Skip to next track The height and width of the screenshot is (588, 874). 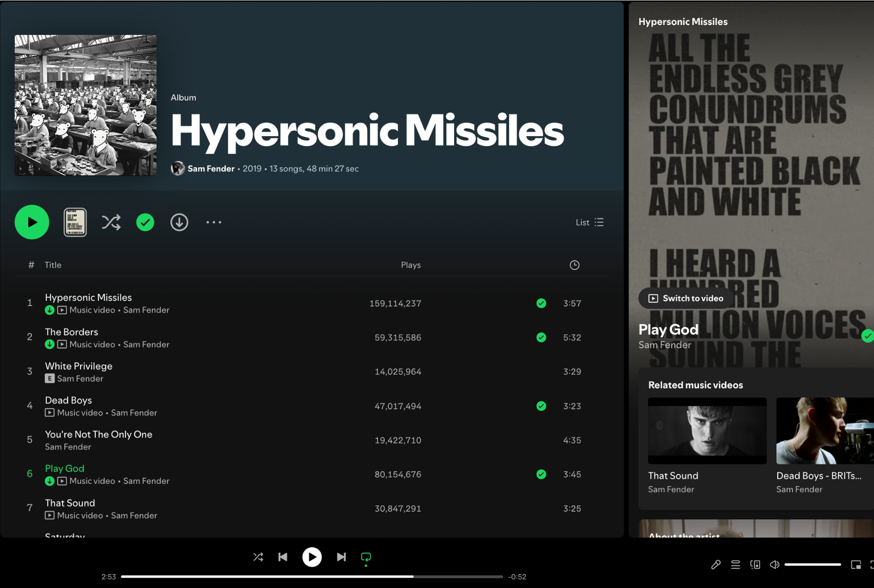[341, 557]
